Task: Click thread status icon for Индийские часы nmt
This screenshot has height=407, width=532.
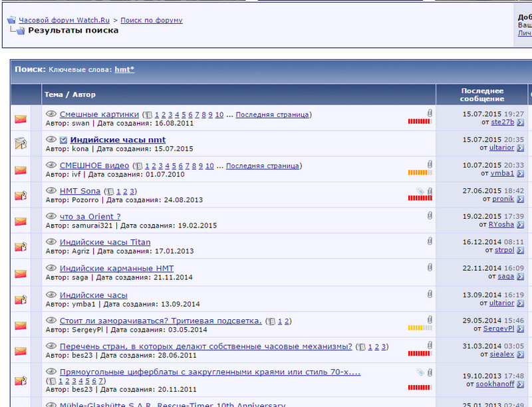Action: click(x=21, y=144)
